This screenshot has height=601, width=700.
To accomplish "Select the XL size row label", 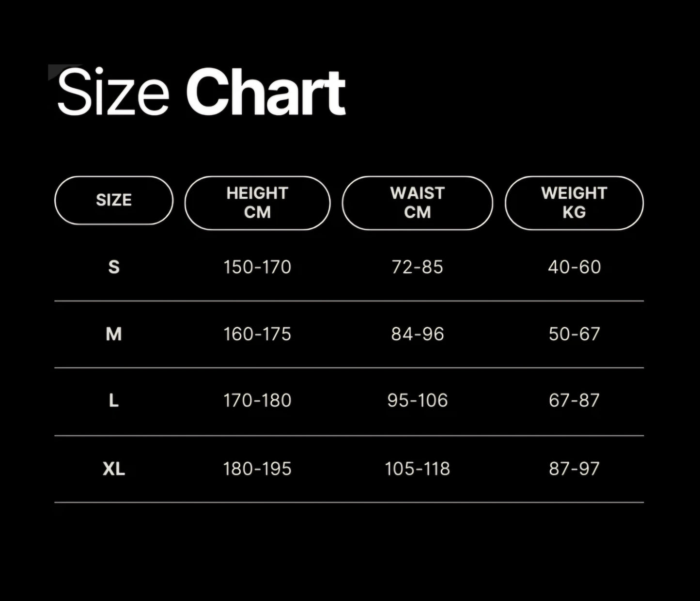I will (x=114, y=469).
